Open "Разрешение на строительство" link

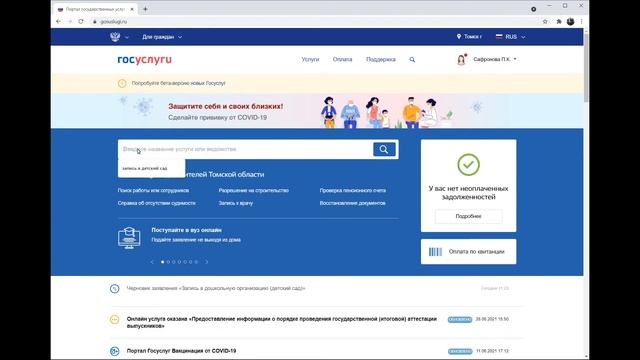click(x=253, y=190)
